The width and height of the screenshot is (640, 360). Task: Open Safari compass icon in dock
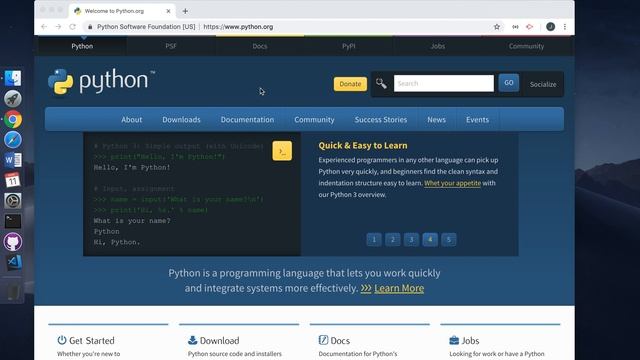[x=13, y=140]
